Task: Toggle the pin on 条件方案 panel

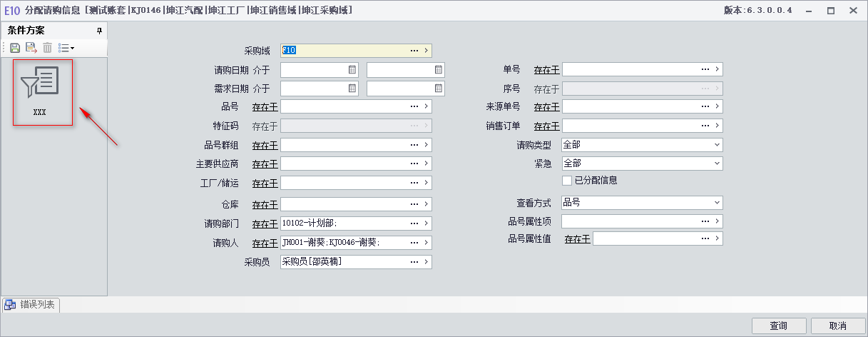Action: click(99, 31)
